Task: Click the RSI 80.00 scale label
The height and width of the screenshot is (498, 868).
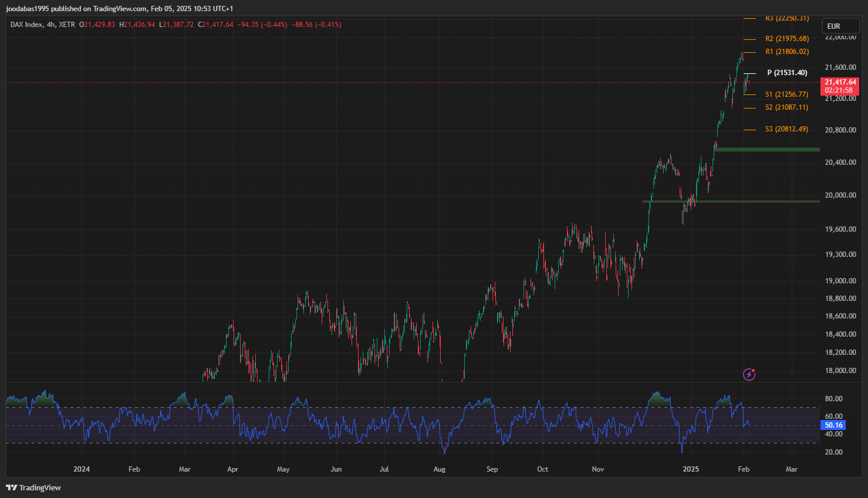Action: point(833,399)
